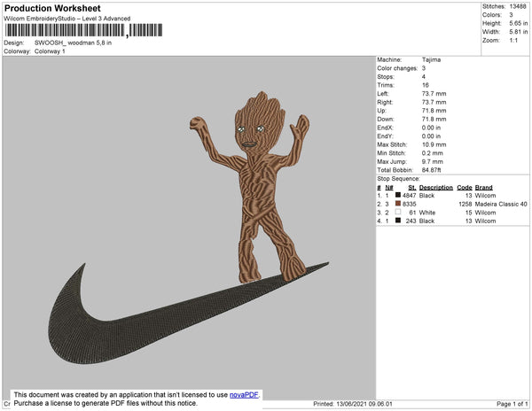Viewport: 532px width, 411px height.
Task: Click the Machine value 'Tajima'
Action: (x=431, y=59)
